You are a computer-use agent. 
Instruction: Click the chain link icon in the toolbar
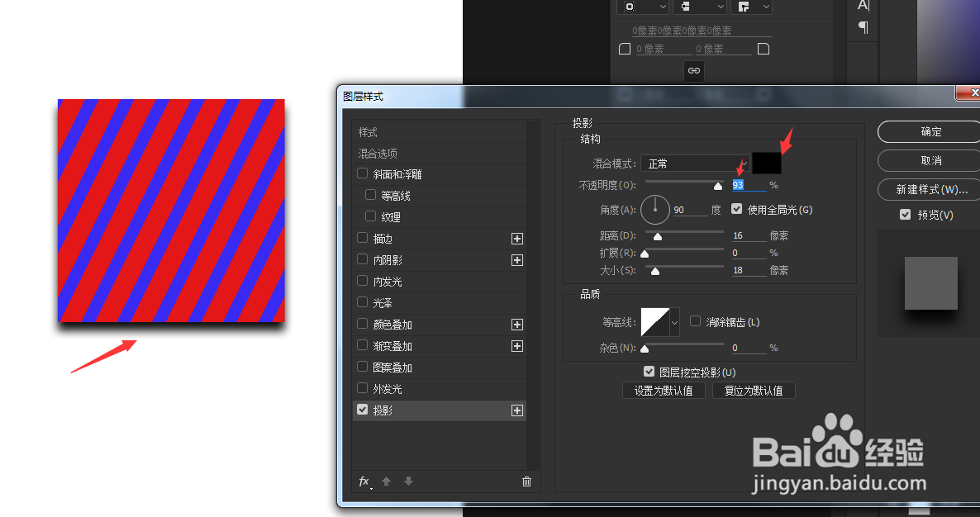coord(693,70)
